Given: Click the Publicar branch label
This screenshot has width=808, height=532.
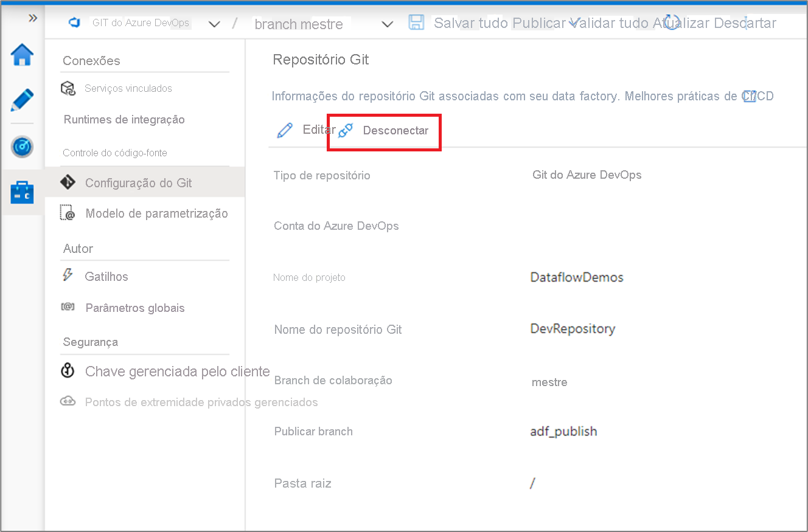Looking at the screenshot, I should [313, 432].
